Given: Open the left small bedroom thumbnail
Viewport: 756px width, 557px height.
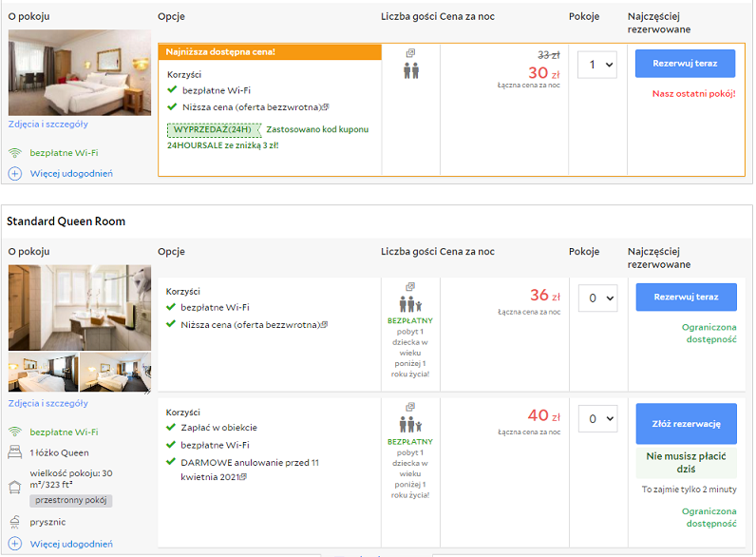Looking at the screenshot, I should point(44,373).
